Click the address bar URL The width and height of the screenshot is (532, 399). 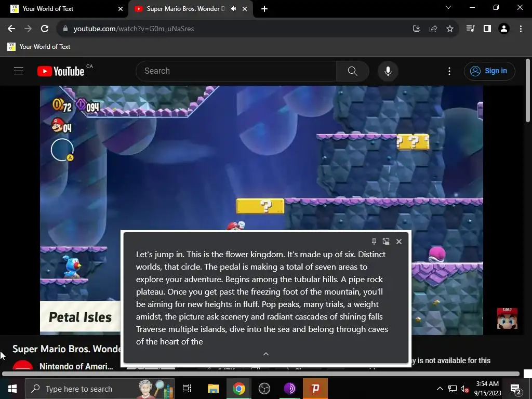point(134,29)
